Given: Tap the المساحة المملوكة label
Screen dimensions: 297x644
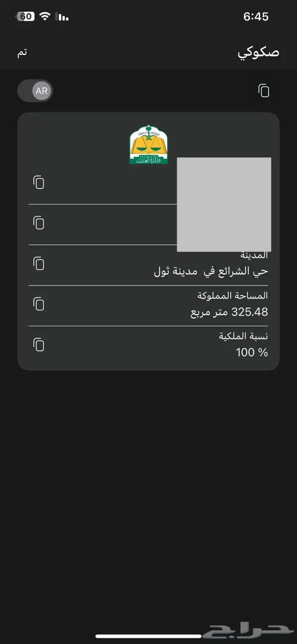Looking at the screenshot, I should click(233, 295).
